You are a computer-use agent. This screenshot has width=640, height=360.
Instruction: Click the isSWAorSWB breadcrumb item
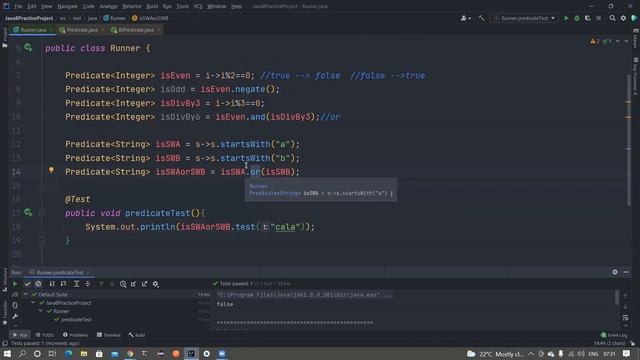point(150,18)
